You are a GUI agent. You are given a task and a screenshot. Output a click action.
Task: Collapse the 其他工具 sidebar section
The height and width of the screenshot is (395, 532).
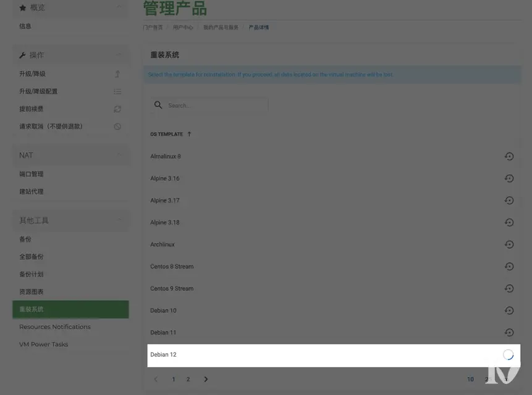tap(119, 220)
